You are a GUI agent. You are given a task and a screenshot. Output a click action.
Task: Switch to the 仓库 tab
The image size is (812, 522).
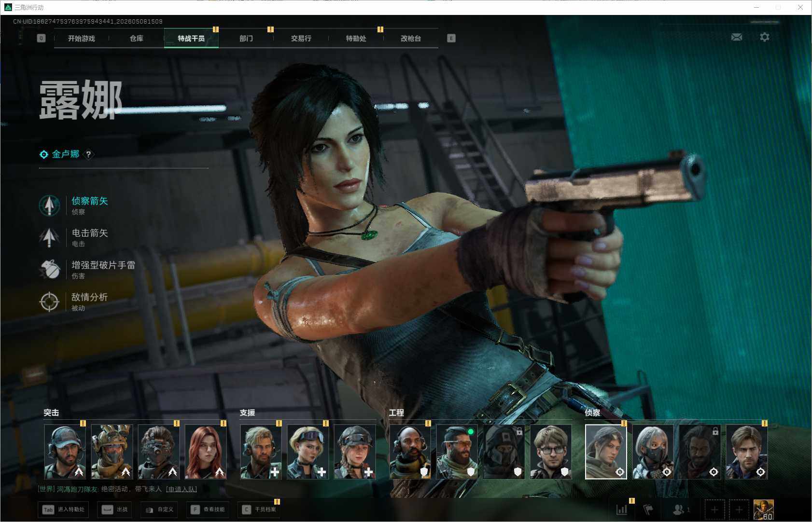coord(137,38)
